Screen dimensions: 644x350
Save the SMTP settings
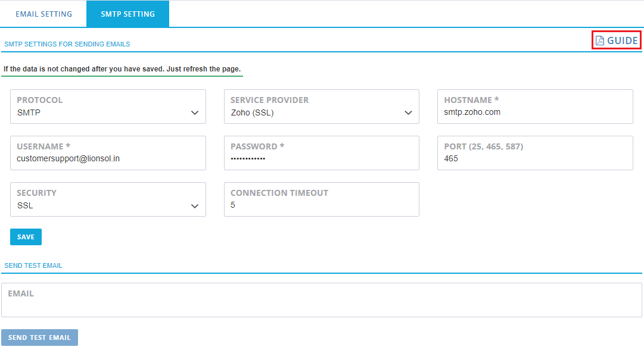(26, 237)
